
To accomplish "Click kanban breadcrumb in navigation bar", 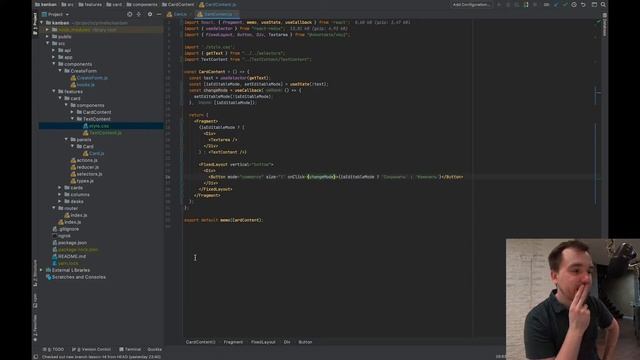I will tap(46, 4).
